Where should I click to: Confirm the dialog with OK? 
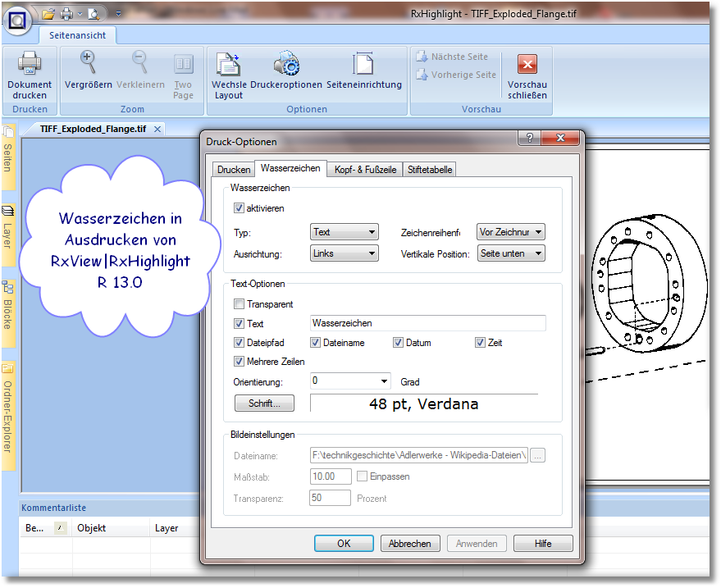(x=344, y=544)
